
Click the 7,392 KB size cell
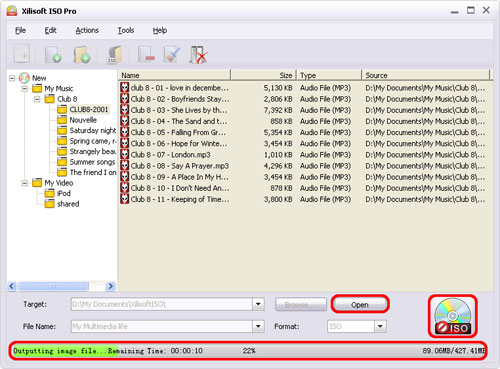click(278, 110)
